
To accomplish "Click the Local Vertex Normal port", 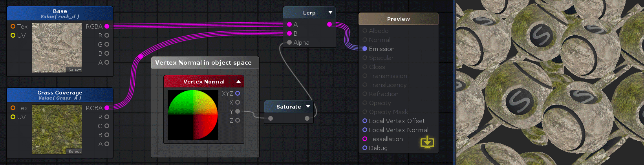I will 365,130.
